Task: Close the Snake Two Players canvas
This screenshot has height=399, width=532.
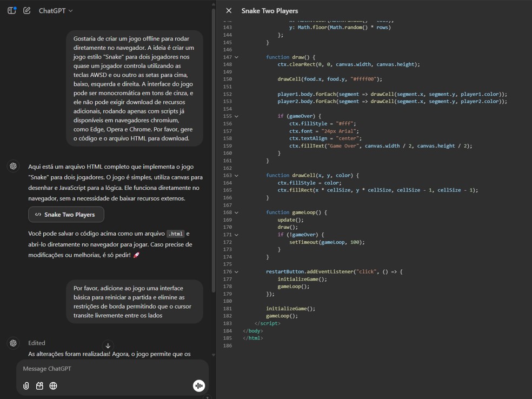Action: coord(229,11)
